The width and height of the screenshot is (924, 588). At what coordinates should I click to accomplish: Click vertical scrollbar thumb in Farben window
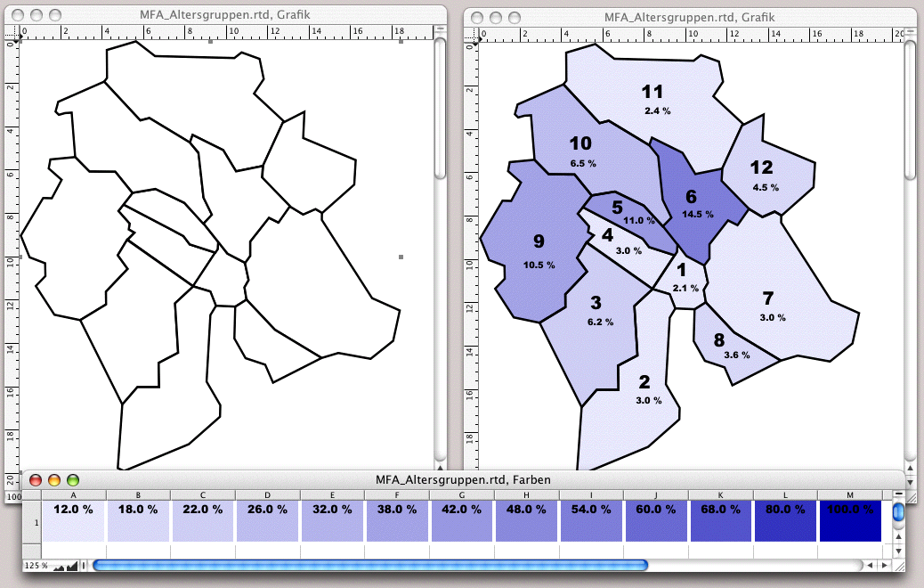pyautogui.click(x=899, y=512)
